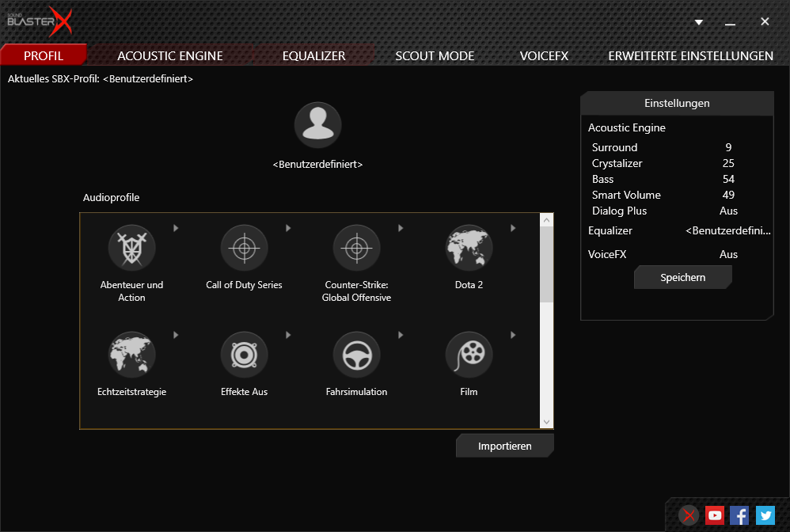Open the Facebook link icon
Viewport: 790px width, 532px height.
coord(739,515)
